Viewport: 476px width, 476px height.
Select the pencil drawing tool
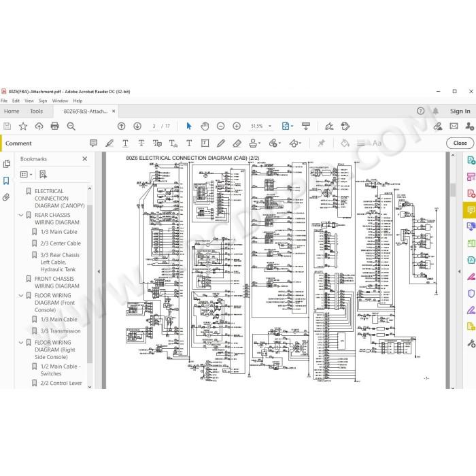point(221,143)
